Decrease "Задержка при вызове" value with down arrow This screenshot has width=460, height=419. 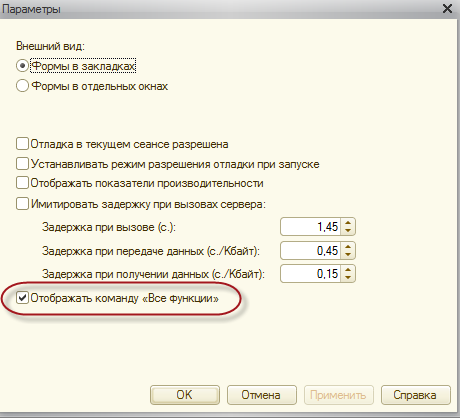[x=348, y=231]
